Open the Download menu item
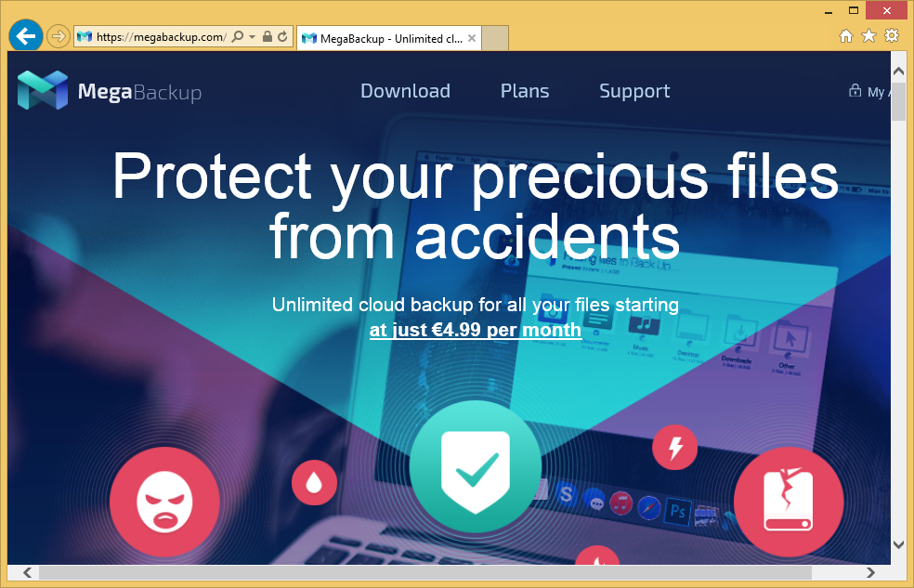This screenshot has width=914, height=588. (405, 91)
